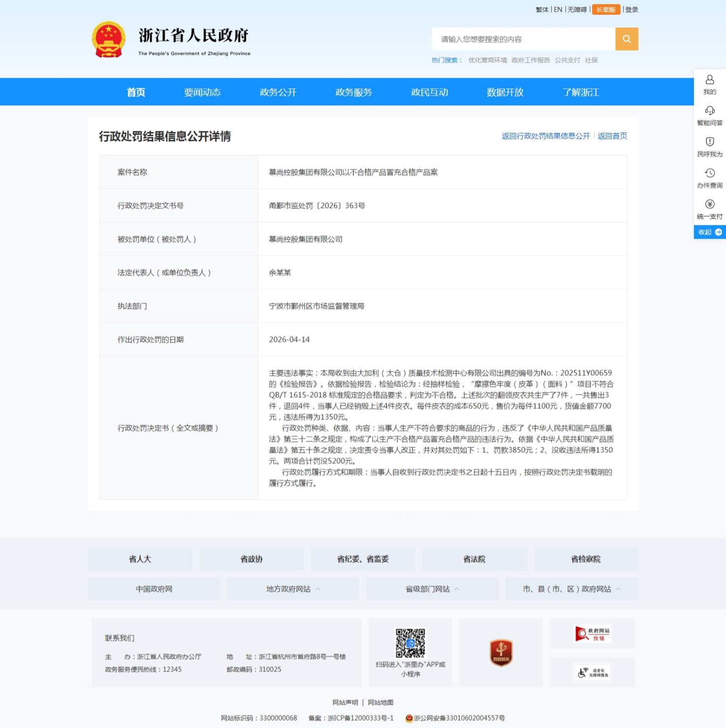Focus the site search input field
726x728 pixels.
click(x=523, y=39)
